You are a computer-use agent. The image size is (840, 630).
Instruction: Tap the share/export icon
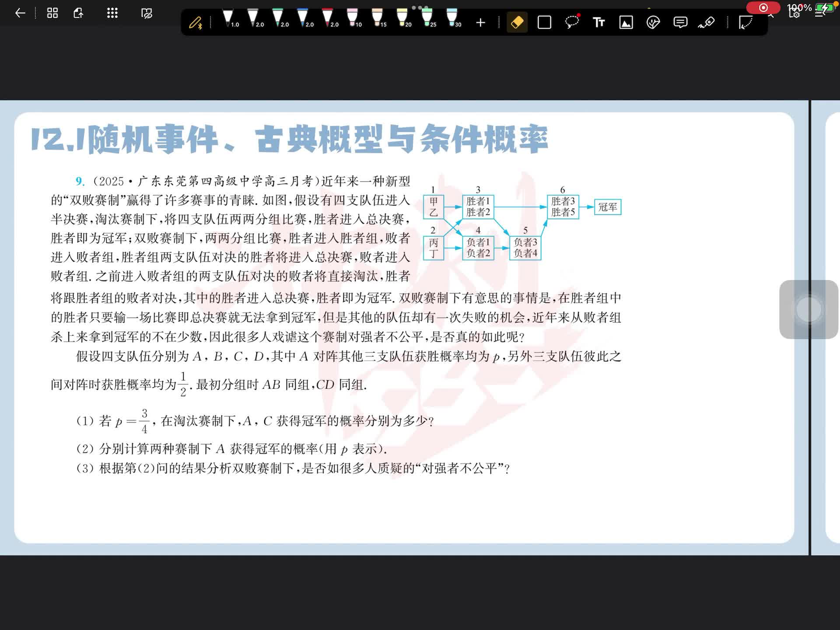click(x=79, y=13)
